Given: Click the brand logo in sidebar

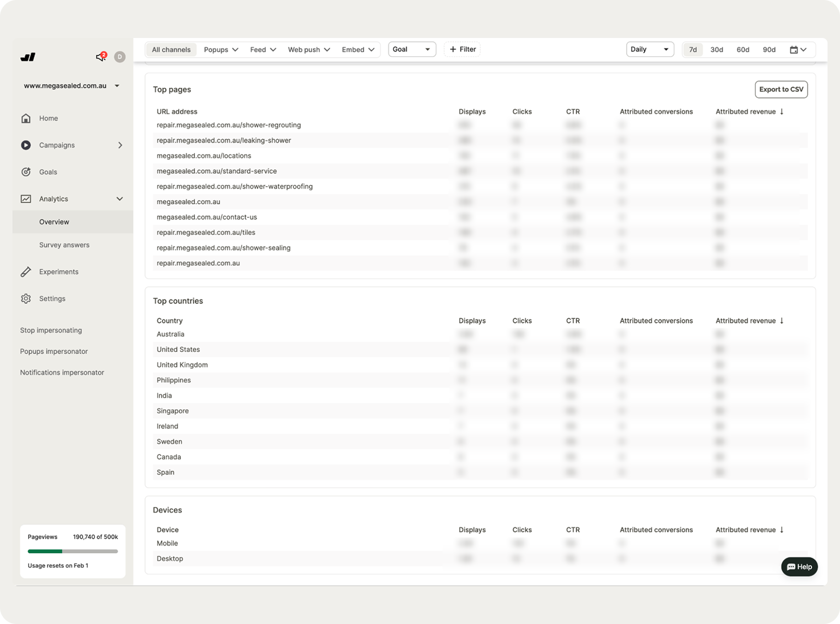Looking at the screenshot, I should pyautogui.click(x=28, y=57).
